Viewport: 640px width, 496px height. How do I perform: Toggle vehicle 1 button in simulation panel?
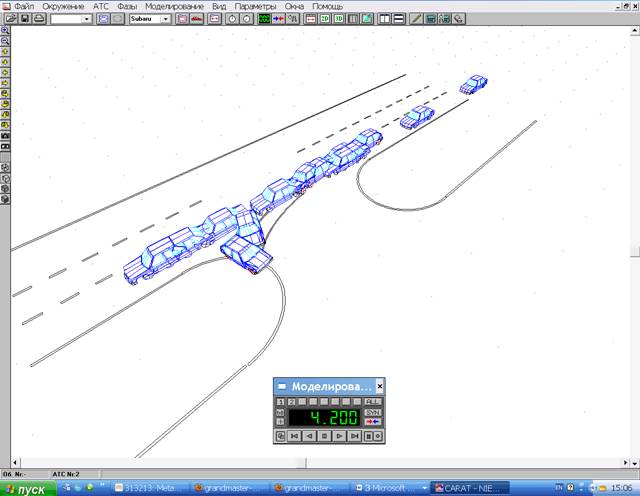pos(280,402)
